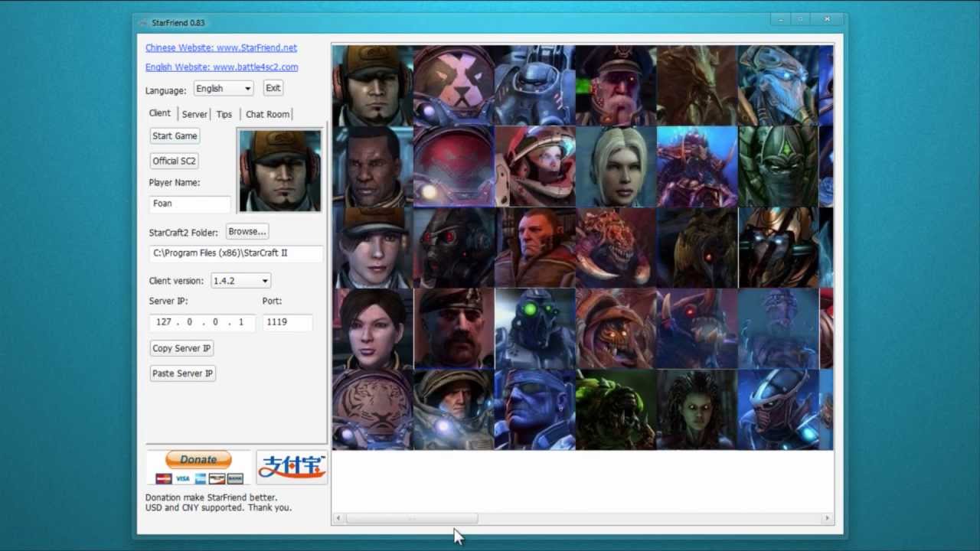Pick the short dark-haired woman portrait

tap(372, 328)
